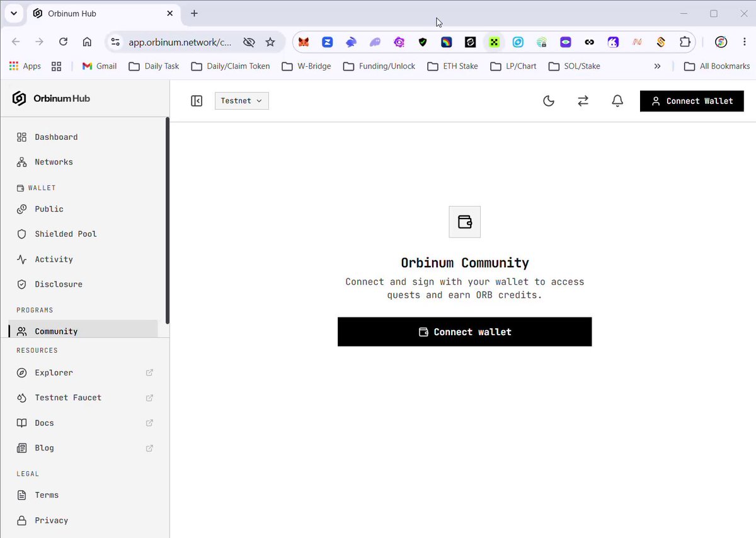Open the SOL/Stake bookmark folder
Viewport: 756px width, 538px height.
(x=575, y=66)
